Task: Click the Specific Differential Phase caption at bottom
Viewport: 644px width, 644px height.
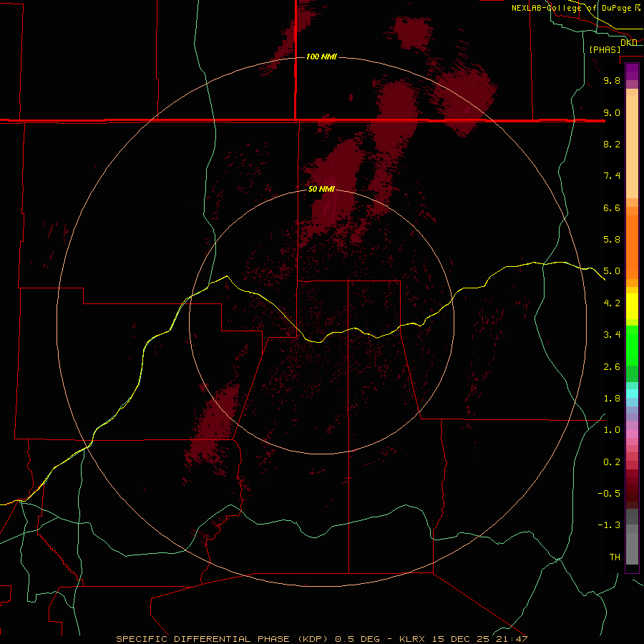Action: 322,639
